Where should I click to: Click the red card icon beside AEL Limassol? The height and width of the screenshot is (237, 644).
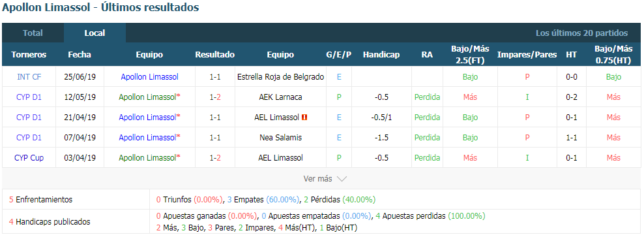[x=304, y=118]
